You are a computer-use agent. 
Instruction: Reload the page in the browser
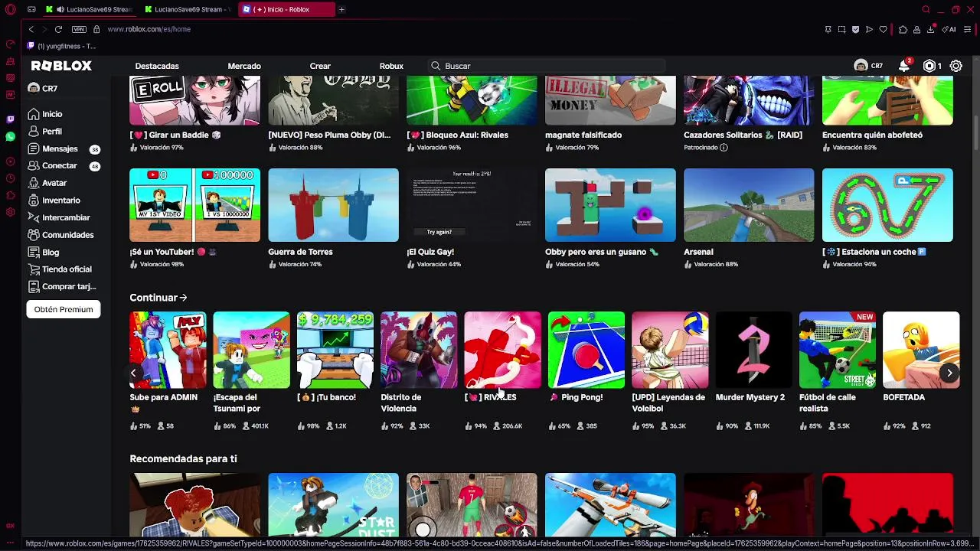click(x=58, y=29)
